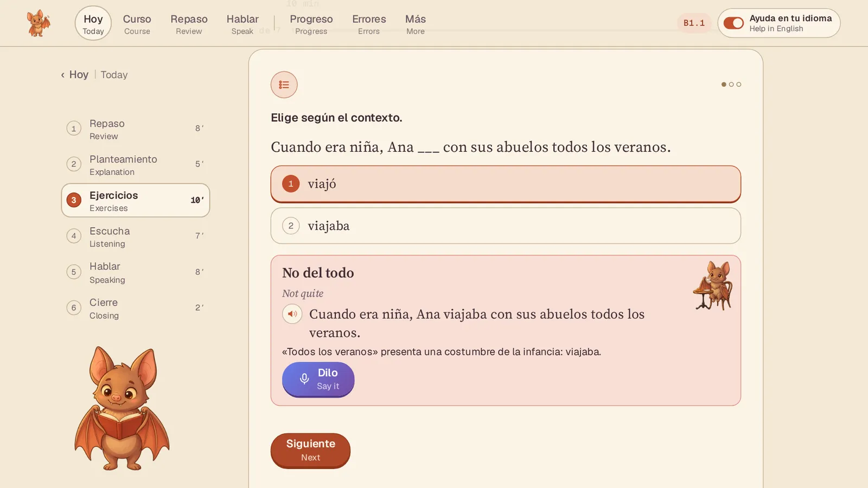
Task: Open the Planteamiento lesson step
Action: coord(136,164)
